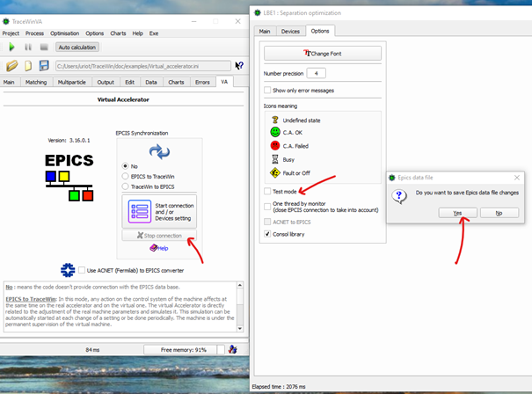The image size is (532, 394).
Task: Switch to Main tab in LBE1 window
Action: coord(265,32)
